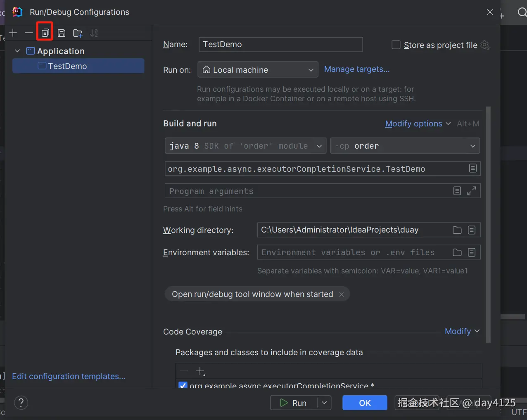527x420 pixels.
Task: Remove Open run/debug tool window option
Action: tap(342, 294)
